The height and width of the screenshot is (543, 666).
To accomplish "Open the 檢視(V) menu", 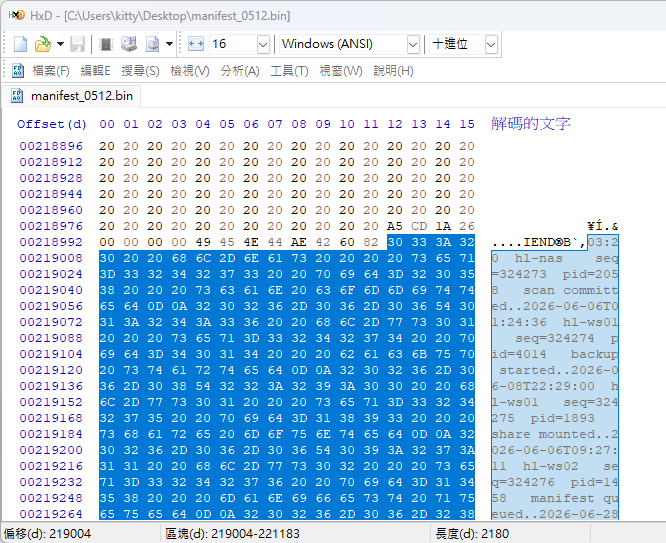I will [x=190, y=71].
